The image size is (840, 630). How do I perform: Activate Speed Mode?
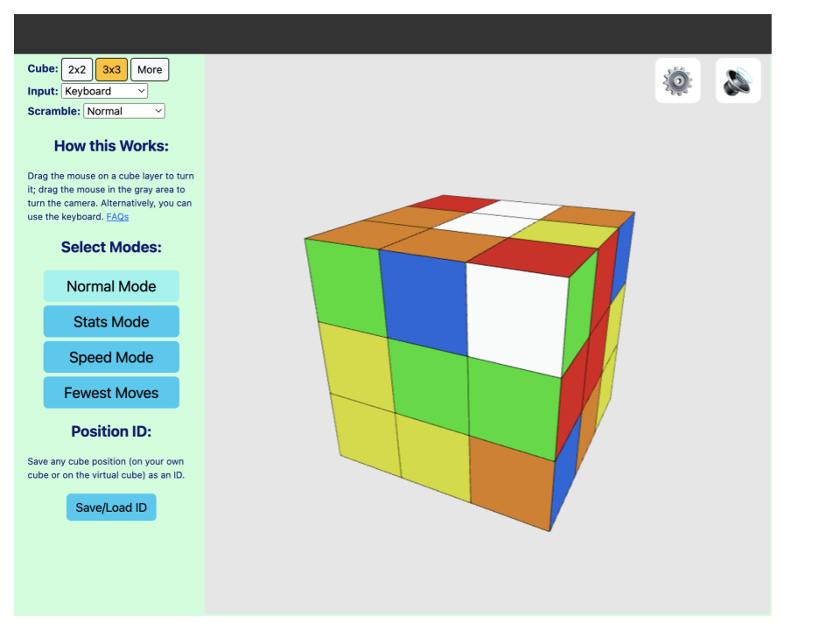(x=111, y=357)
